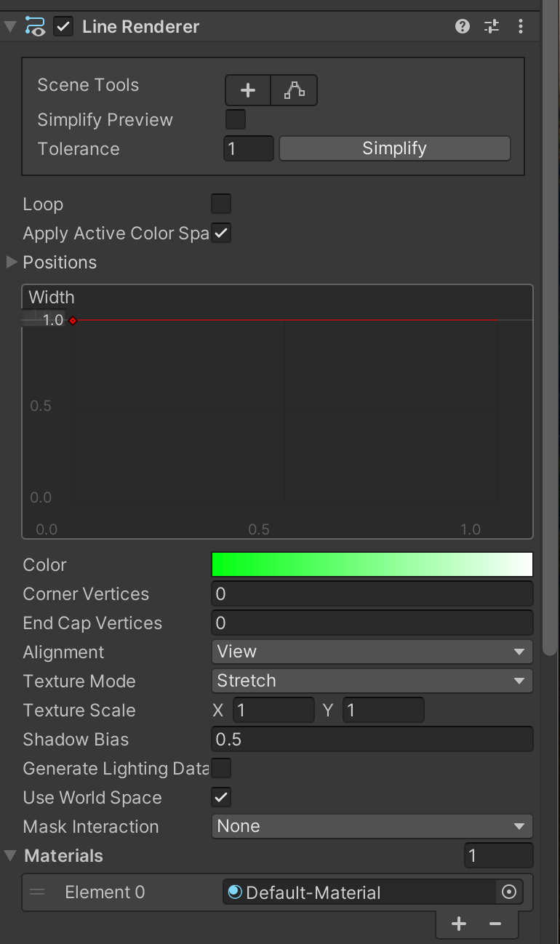Open the Line Renderer help reference icon
Screen dimensions: 560x944
click(463, 27)
